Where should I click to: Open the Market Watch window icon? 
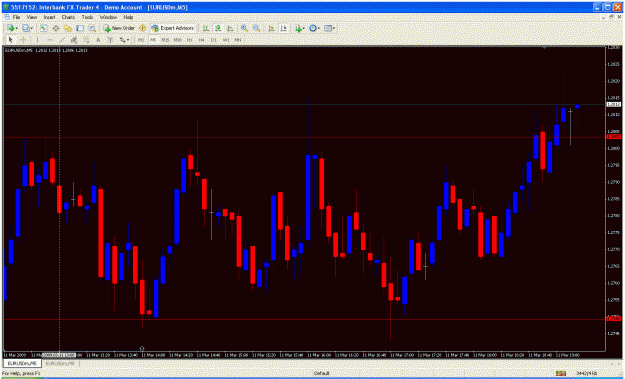pos(43,28)
